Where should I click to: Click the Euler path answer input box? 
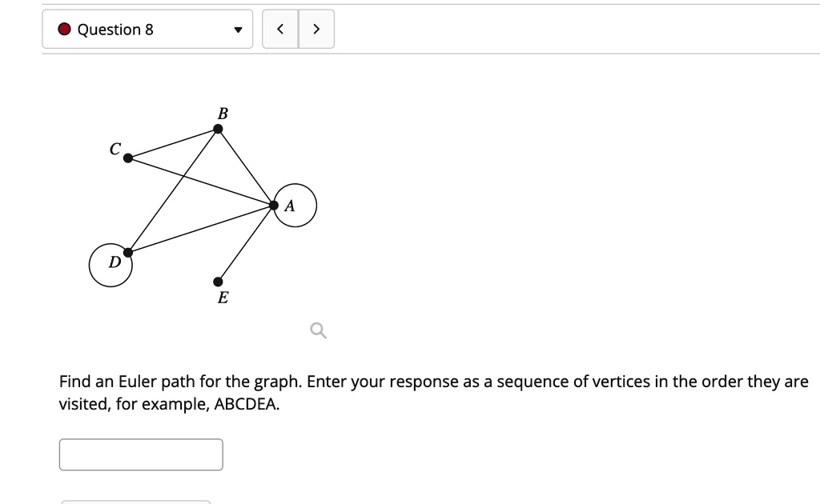141,454
